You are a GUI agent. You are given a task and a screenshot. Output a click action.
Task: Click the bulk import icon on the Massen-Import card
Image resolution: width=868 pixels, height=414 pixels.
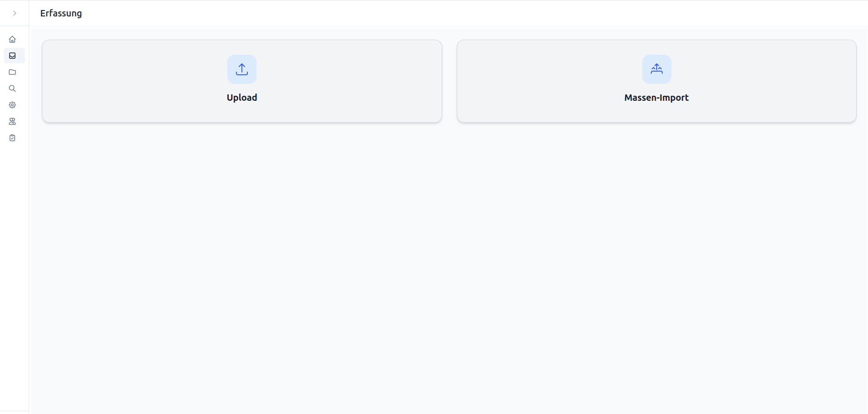tap(656, 69)
